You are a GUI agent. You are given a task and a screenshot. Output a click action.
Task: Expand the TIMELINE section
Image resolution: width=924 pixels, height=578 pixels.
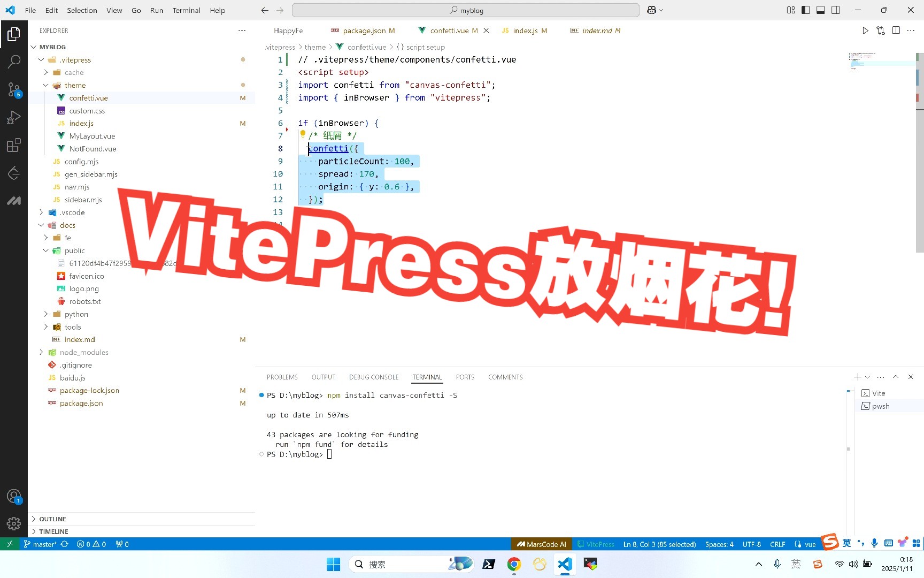tap(142, 531)
